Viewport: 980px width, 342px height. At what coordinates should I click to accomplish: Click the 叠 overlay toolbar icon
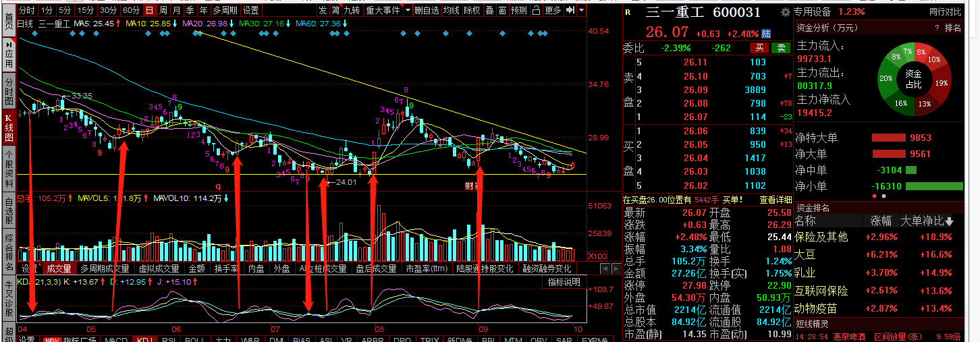489,10
